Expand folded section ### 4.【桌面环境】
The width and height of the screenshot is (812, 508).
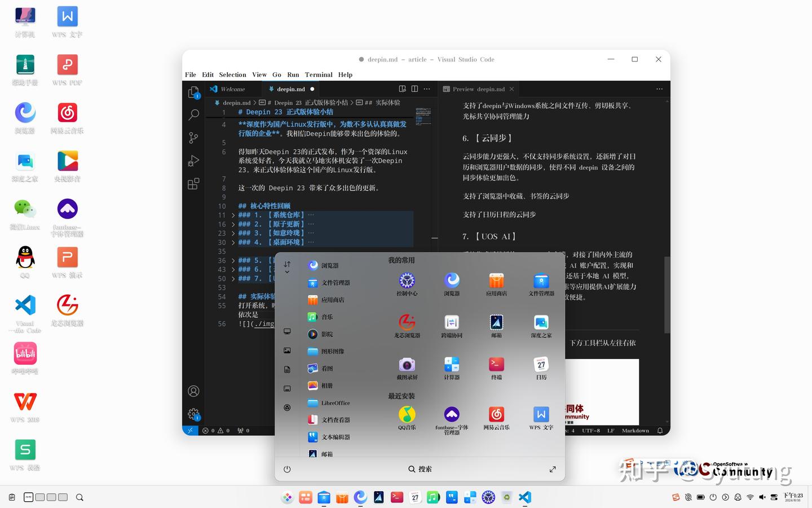(233, 242)
